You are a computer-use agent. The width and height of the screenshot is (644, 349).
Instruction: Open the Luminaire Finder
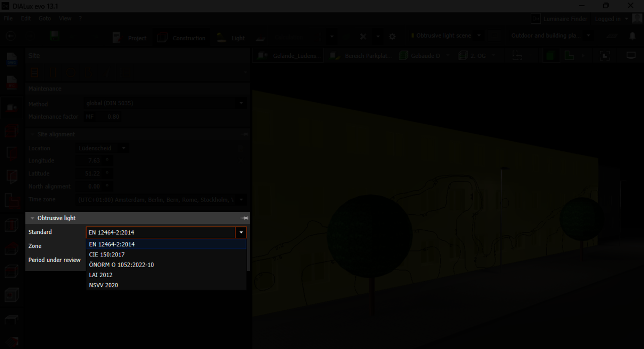(x=559, y=19)
